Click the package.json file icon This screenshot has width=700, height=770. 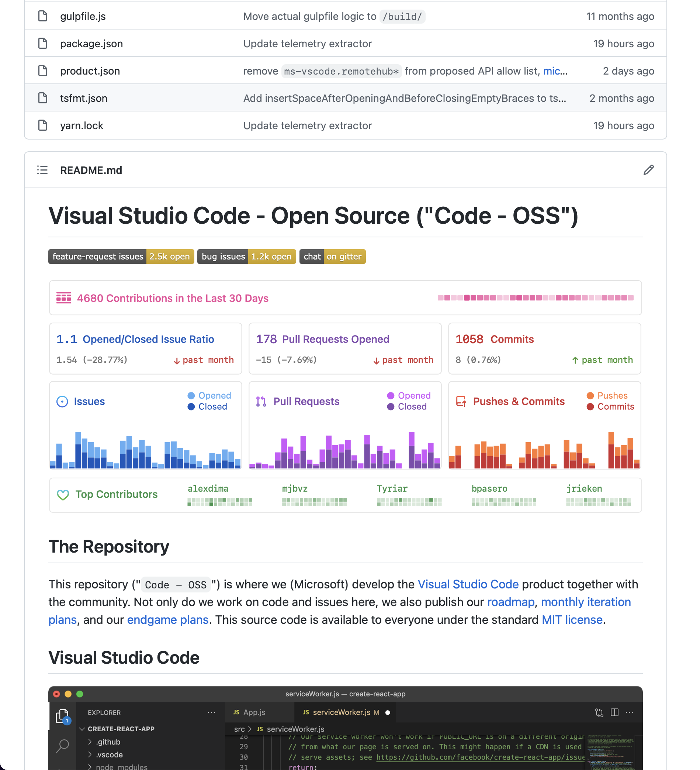pos(42,43)
